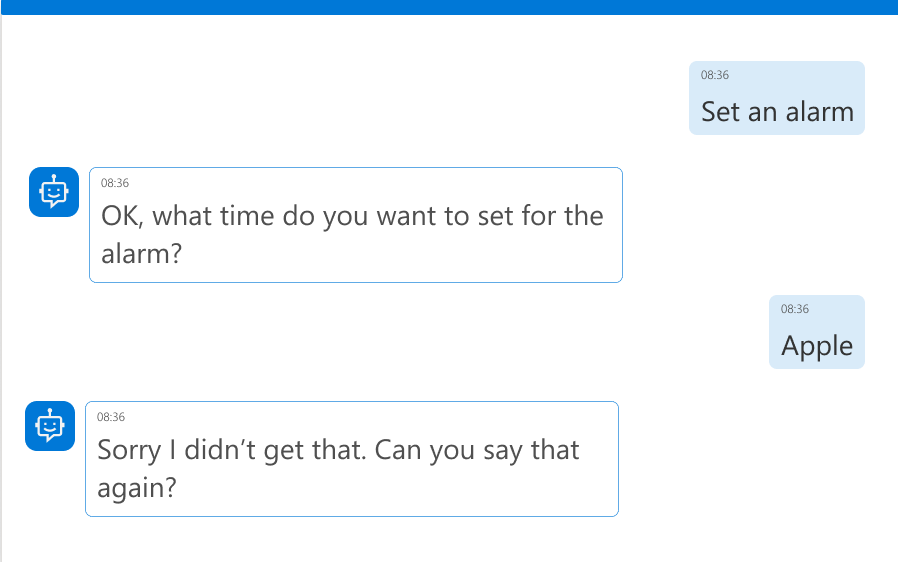The width and height of the screenshot is (898, 562).
Task: Click the antenna of the lower bot avatar
Action: coord(49,410)
